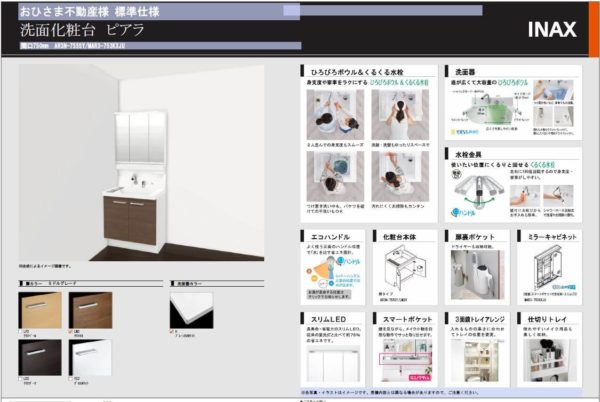Select the dark brown door color swatch
This screenshot has width=600, height=402.
coord(40,357)
